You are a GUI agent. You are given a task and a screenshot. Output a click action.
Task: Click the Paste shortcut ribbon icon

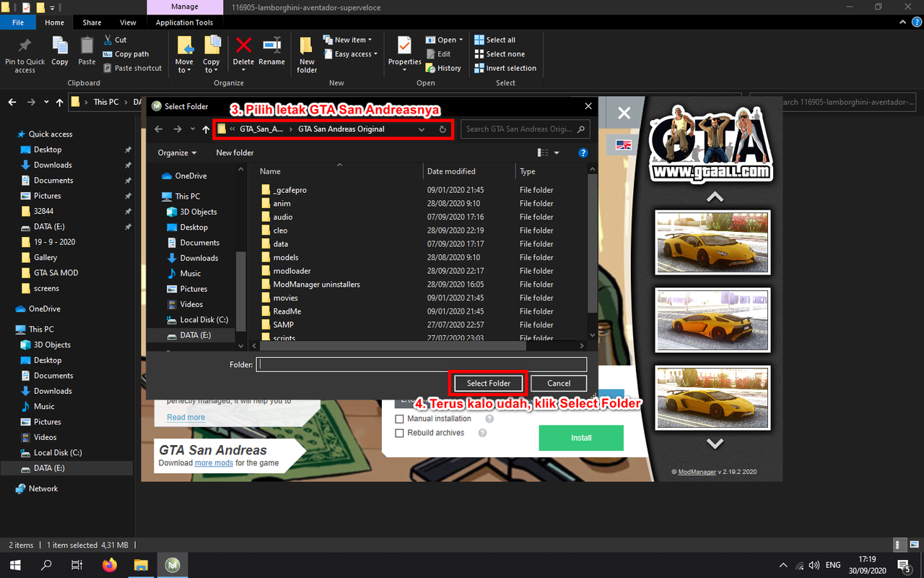tap(108, 68)
